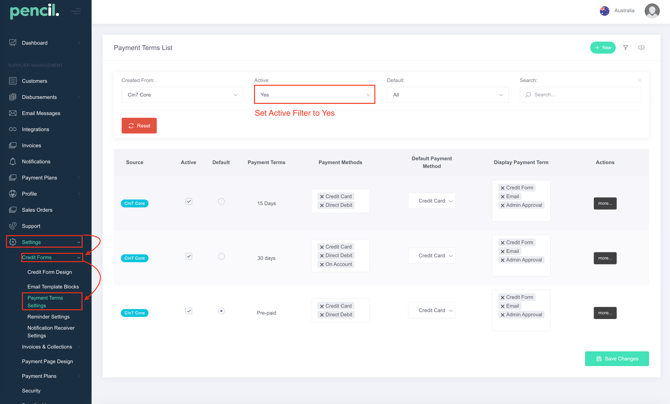Click the Customers icon in sidebar
The height and width of the screenshot is (404, 670).
pyautogui.click(x=13, y=81)
